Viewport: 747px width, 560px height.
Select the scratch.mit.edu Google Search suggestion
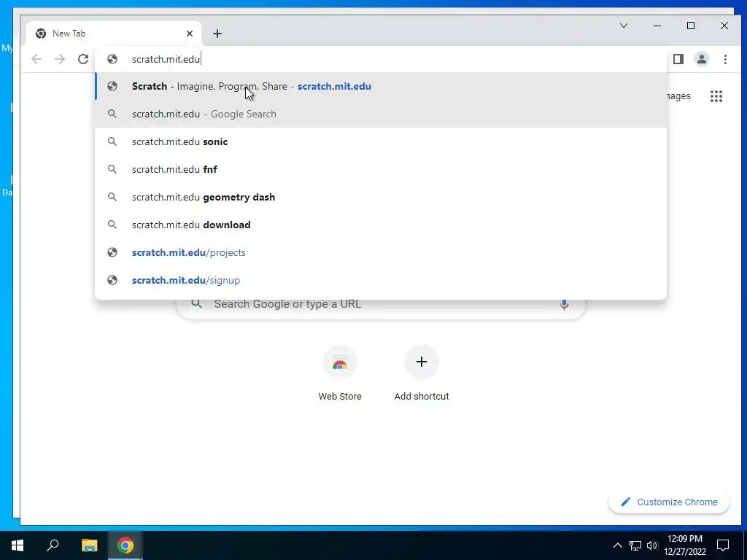pyautogui.click(x=381, y=114)
